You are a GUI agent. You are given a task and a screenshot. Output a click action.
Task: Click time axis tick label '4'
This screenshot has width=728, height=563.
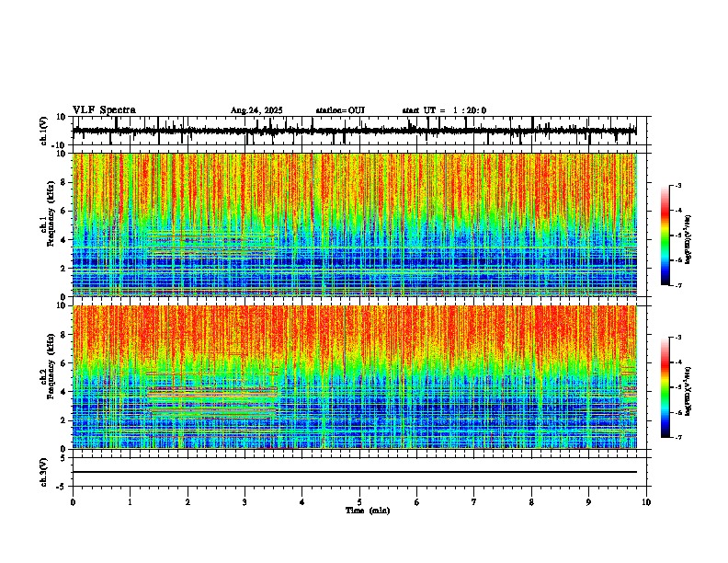(302, 502)
